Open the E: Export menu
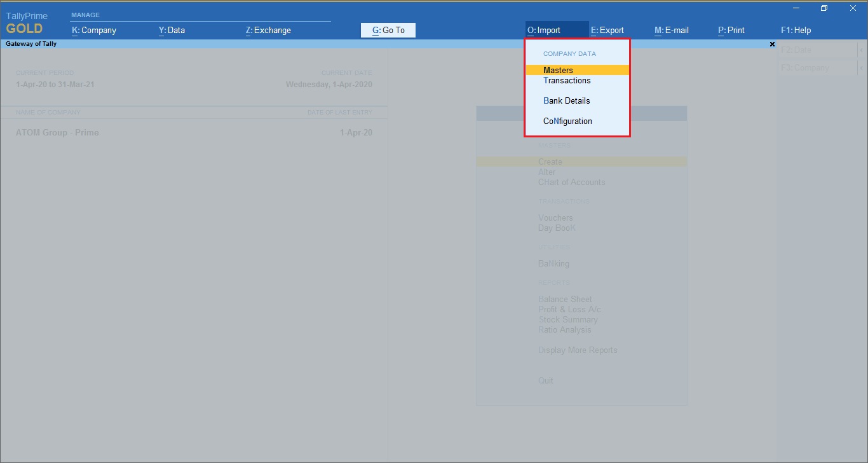 click(x=607, y=30)
